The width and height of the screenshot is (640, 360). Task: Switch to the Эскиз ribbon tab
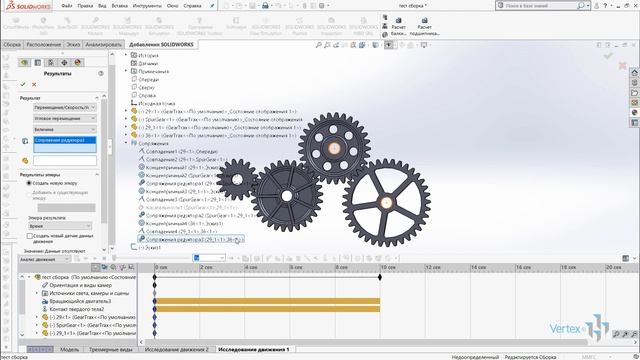click(73, 44)
